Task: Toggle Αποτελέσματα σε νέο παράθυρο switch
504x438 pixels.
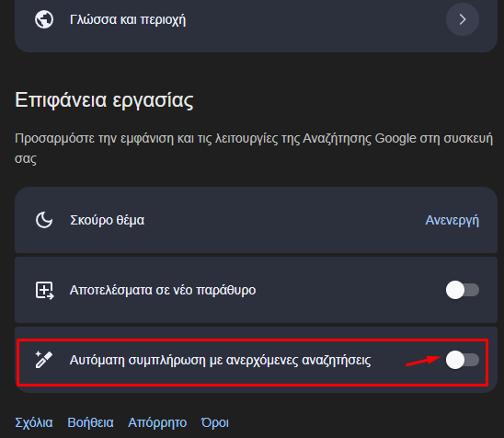Action: coord(463,290)
